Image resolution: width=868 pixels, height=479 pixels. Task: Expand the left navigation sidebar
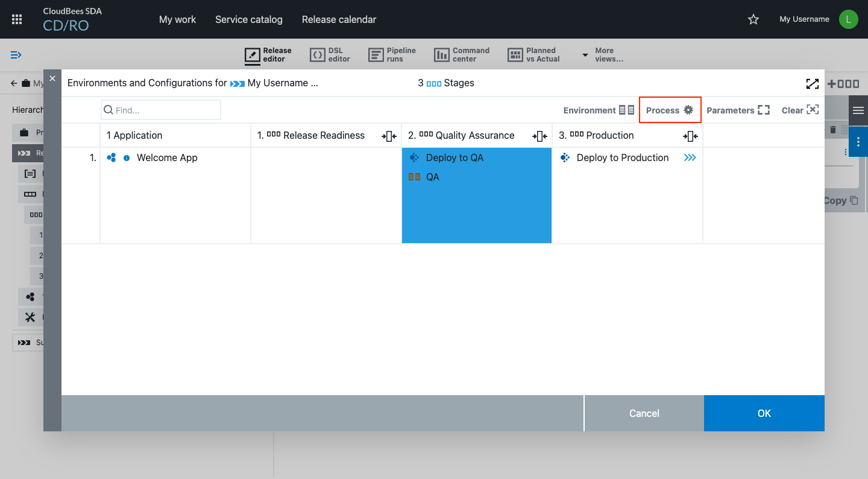[16, 55]
